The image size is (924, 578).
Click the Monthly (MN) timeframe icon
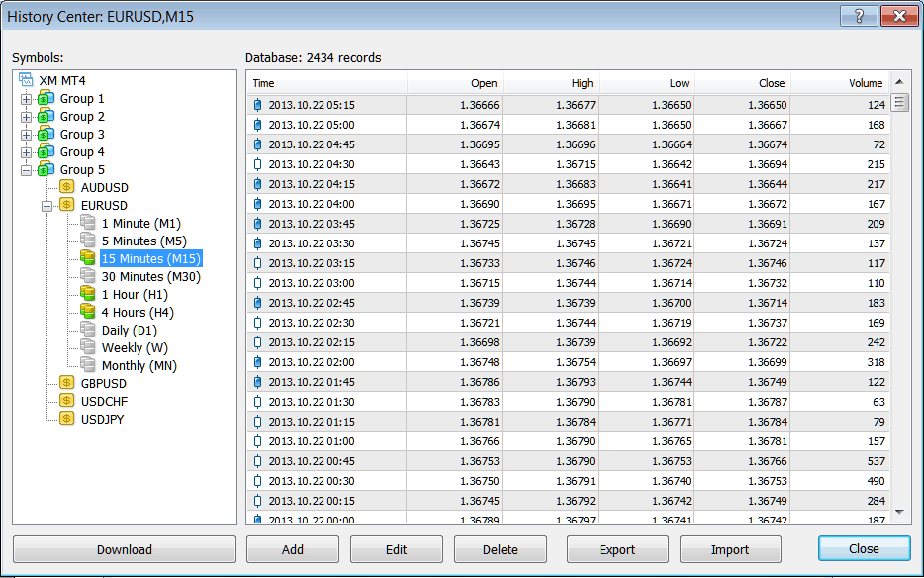pos(85,365)
